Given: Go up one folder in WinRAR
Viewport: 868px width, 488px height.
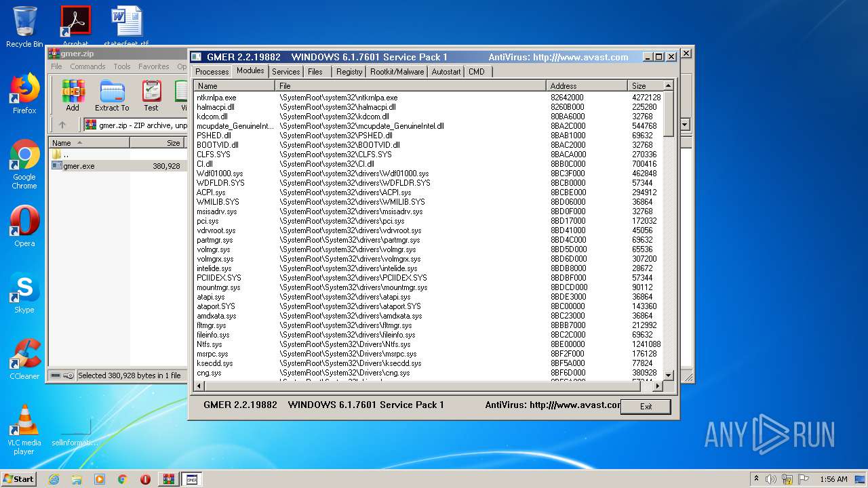Looking at the screenshot, I should (x=62, y=125).
